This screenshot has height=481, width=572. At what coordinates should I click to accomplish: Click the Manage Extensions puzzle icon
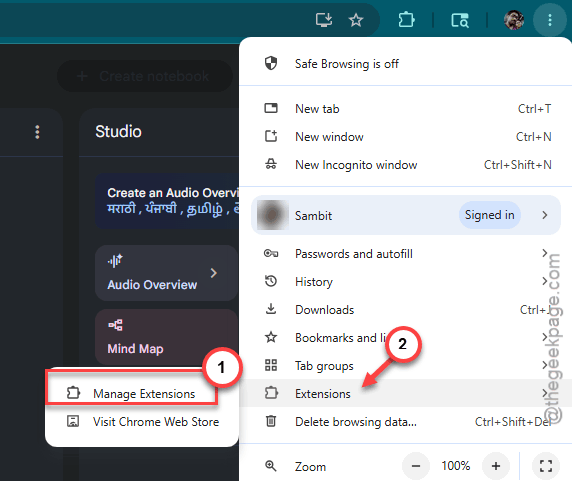[x=73, y=393]
